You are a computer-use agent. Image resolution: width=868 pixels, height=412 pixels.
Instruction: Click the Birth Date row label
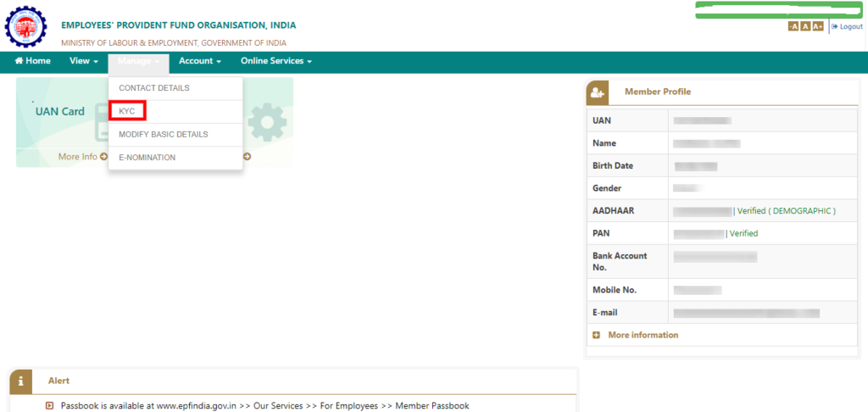tap(613, 165)
